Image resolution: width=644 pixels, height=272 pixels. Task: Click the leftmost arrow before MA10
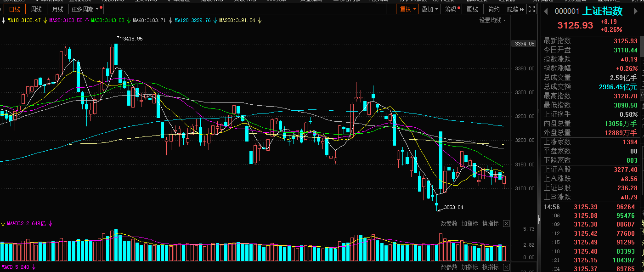click(3, 20)
